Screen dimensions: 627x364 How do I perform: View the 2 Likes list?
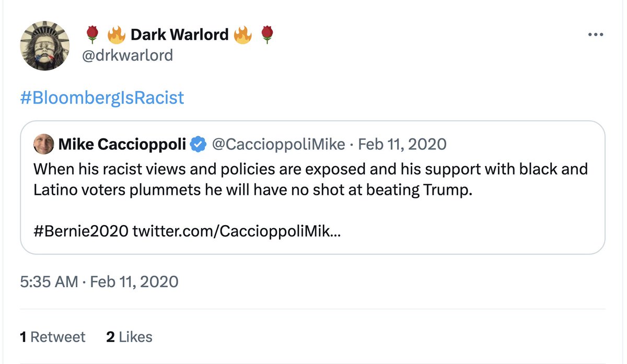(x=129, y=337)
